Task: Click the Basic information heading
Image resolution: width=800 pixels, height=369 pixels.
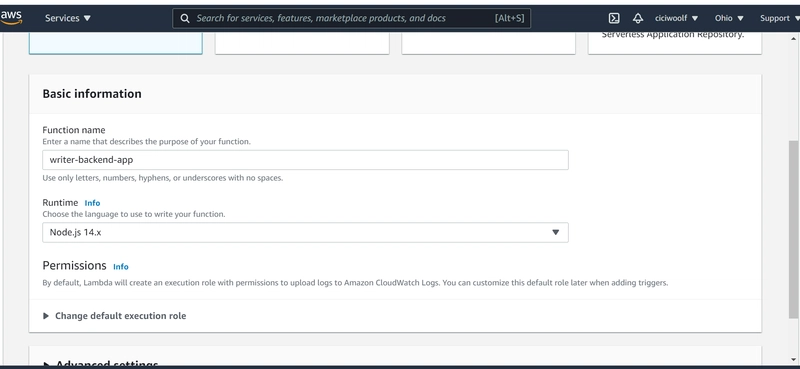Action: [x=92, y=93]
